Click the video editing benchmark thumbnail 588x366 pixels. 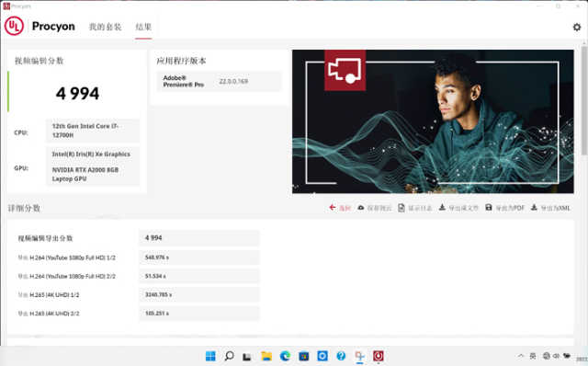point(433,121)
